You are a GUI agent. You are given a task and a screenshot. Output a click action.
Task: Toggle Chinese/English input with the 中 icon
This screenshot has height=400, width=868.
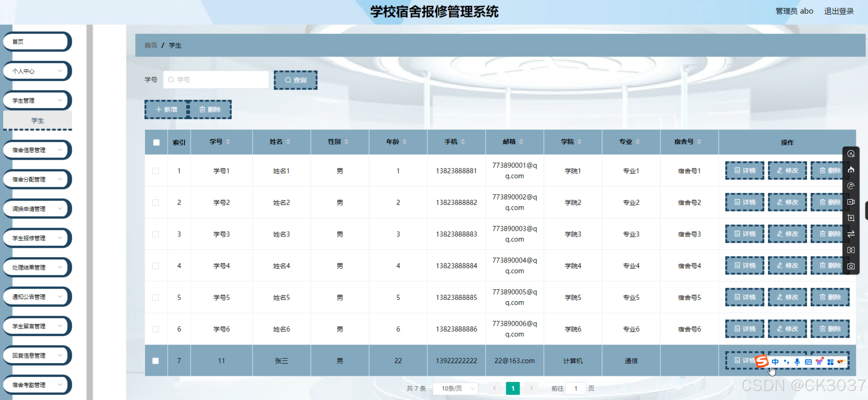pyautogui.click(x=775, y=361)
